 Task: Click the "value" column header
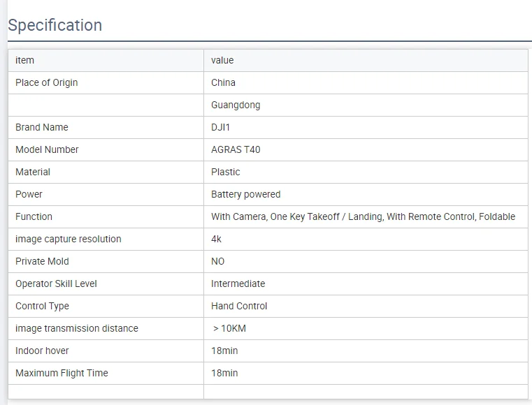[x=222, y=60]
